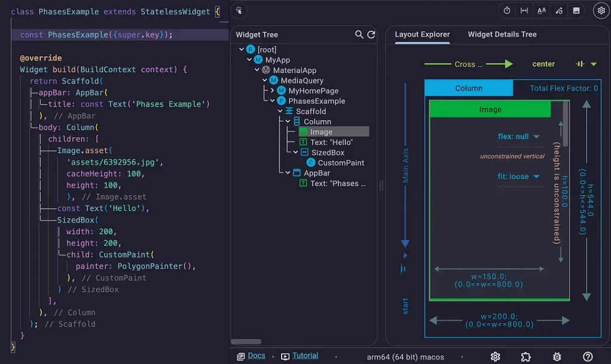
Task: Open the flex: null dropdown
Action: point(519,137)
